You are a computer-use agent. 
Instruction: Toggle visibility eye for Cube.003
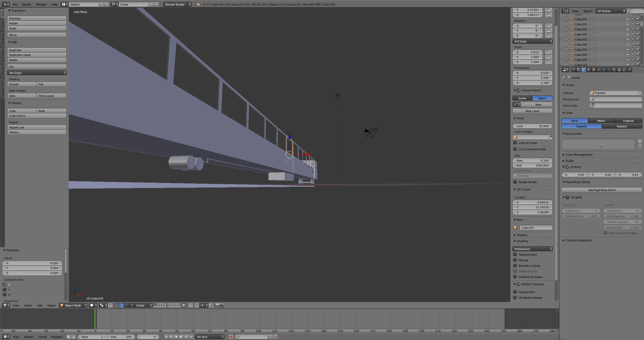click(x=628, y=29)
